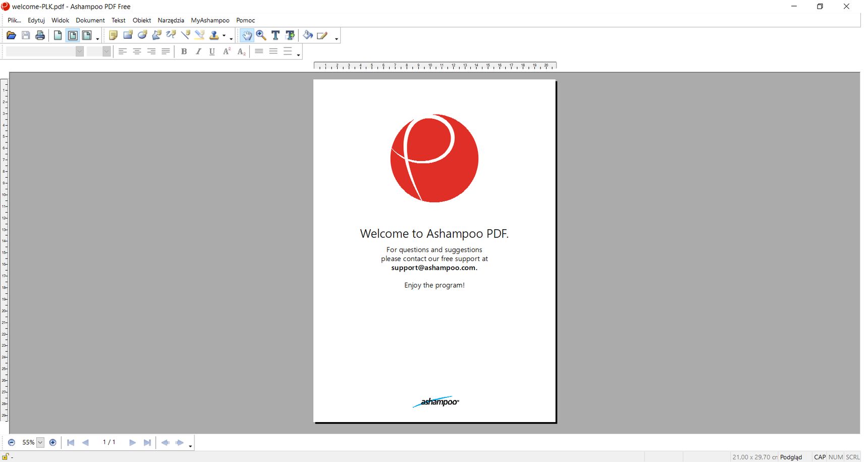This screenshot has height=462, width=868.
Task: Zoom in with the plus button
Action: 52,442
